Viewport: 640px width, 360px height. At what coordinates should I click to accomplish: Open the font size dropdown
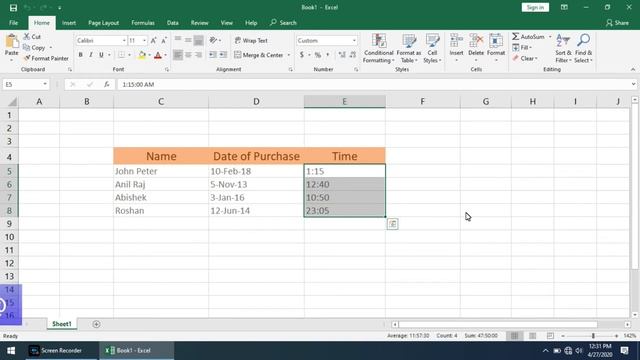[x=144, y=41]
